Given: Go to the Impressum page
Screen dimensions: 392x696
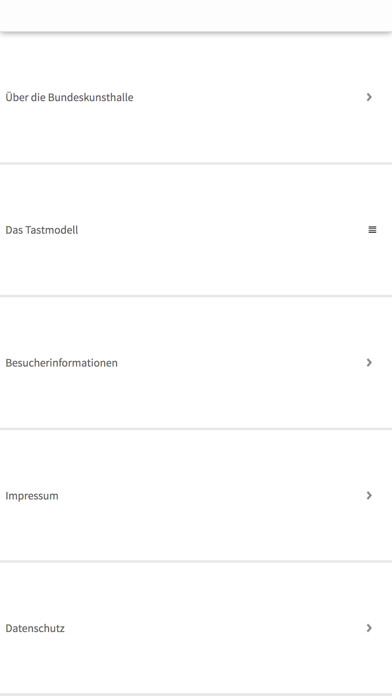Looking at the screenshot, I should coord(196,495).
